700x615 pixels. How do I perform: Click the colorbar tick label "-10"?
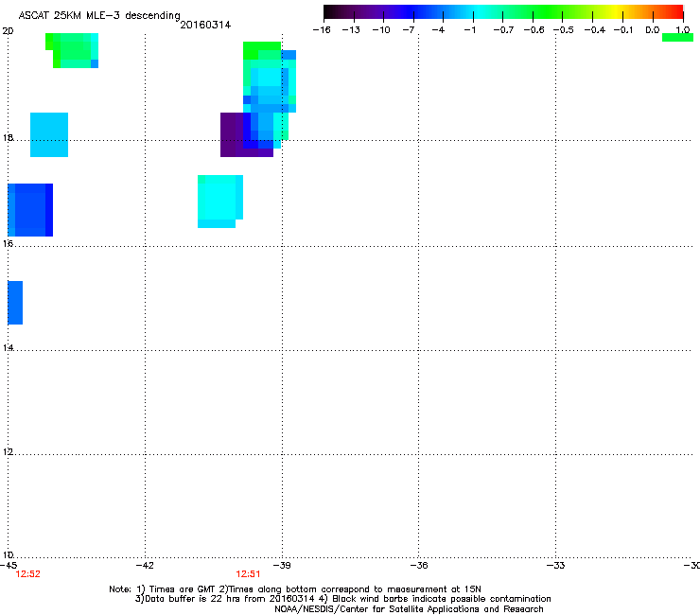[x=381, y=30]
